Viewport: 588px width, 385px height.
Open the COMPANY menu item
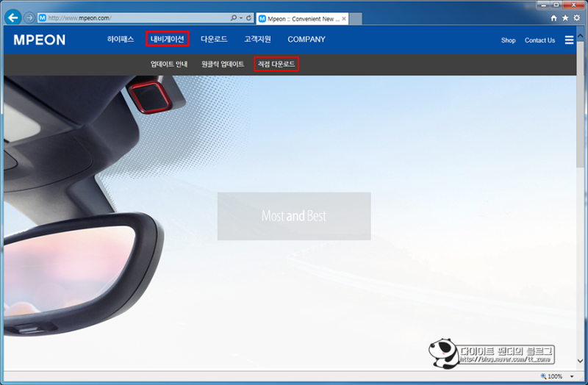306,40
